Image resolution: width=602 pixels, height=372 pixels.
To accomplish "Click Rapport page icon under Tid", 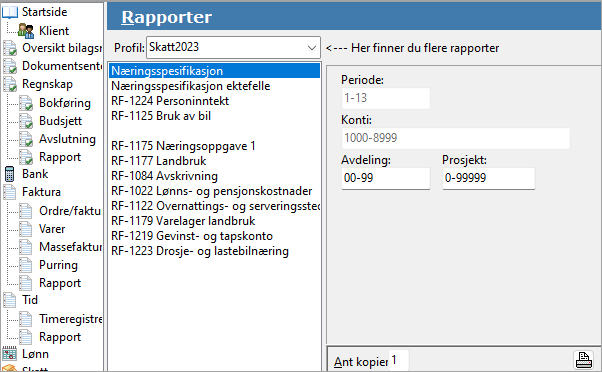I will (26, 337).
